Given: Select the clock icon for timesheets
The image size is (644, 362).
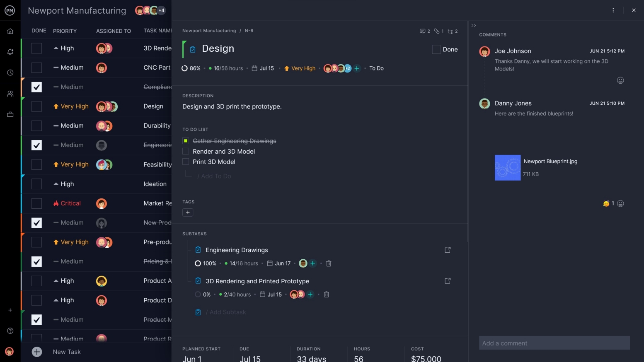Looking at the screenshot, I should click(x=10, y=72).
